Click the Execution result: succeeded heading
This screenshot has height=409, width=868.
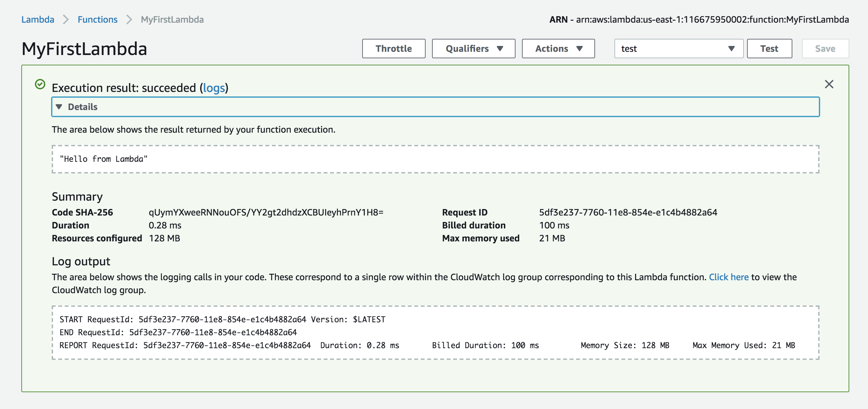tap(140, 88)
